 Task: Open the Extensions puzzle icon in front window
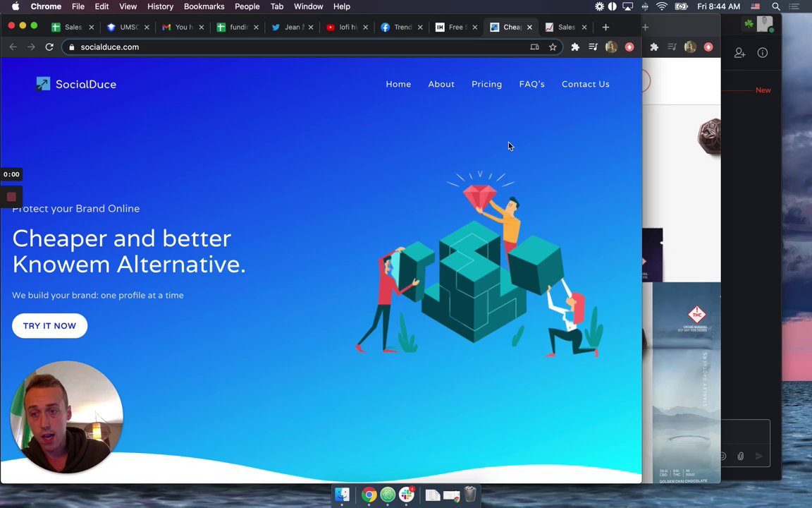pyautogui.click(x=575, y=47)
